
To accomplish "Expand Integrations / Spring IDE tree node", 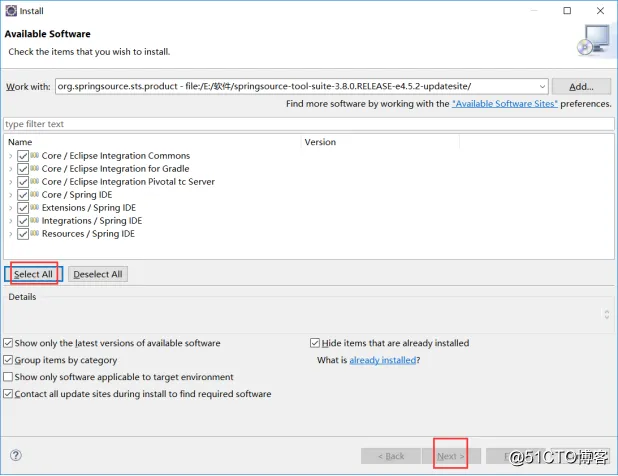I will pos(11,221).
